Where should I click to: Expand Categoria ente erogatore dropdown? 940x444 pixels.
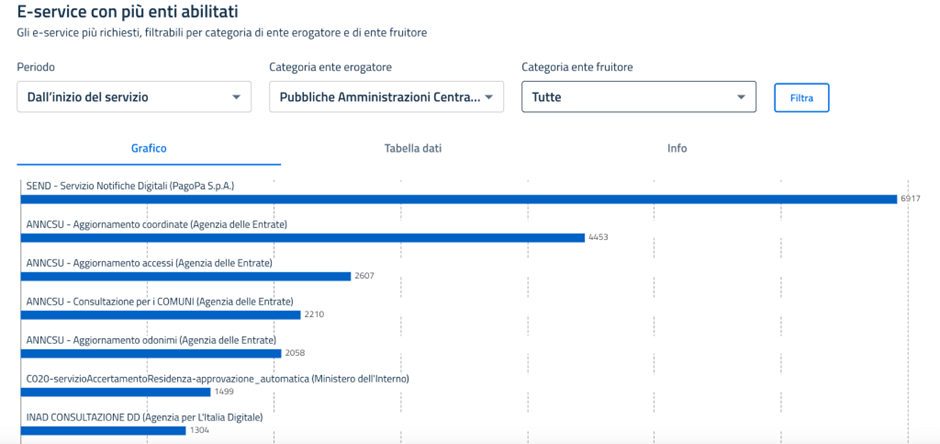(386, 97)
